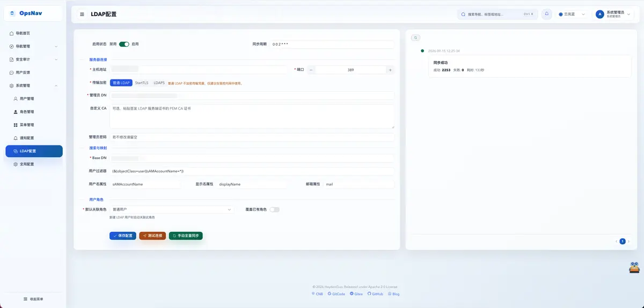Focus the search navigation input
644x308 pixels.
click(497, 14)
